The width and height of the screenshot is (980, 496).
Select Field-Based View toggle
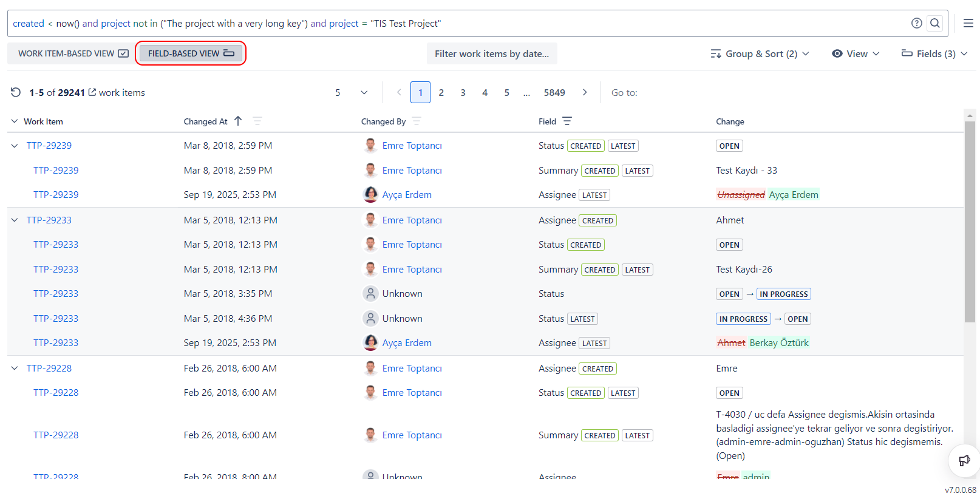(x=191, y=53)
